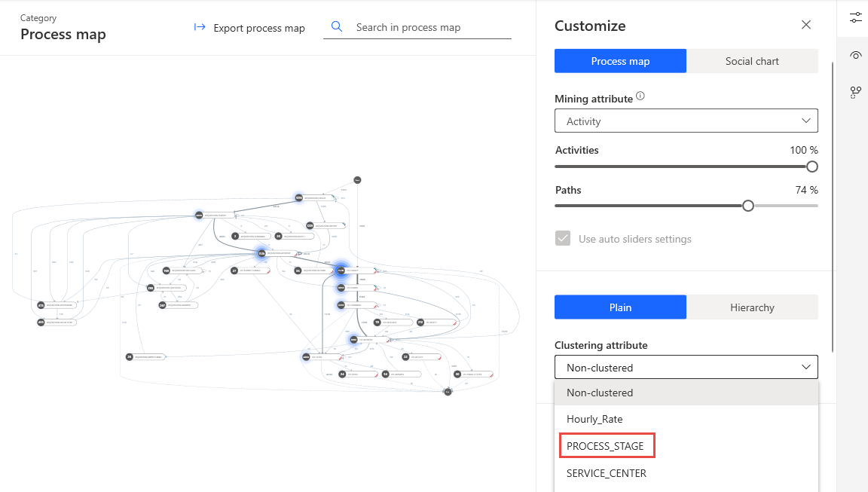Click the Export process map arrow icon
This screenshot has width=868, height=492.
point(200,28)
